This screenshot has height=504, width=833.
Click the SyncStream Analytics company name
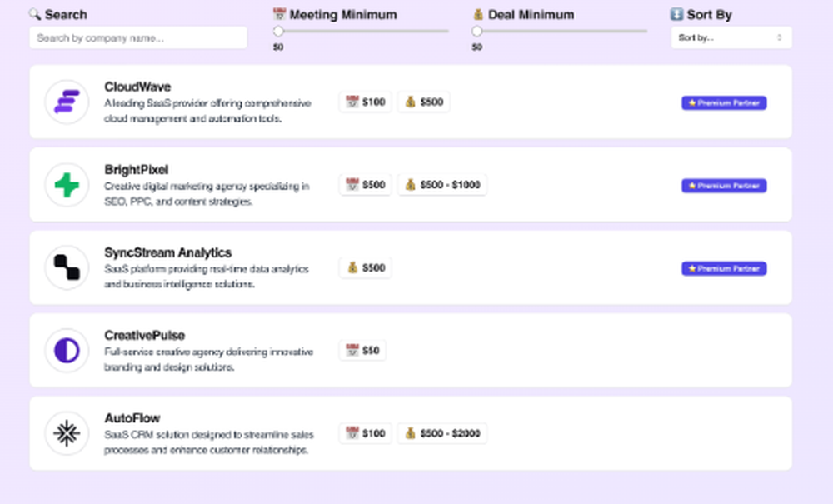(169, 252)
